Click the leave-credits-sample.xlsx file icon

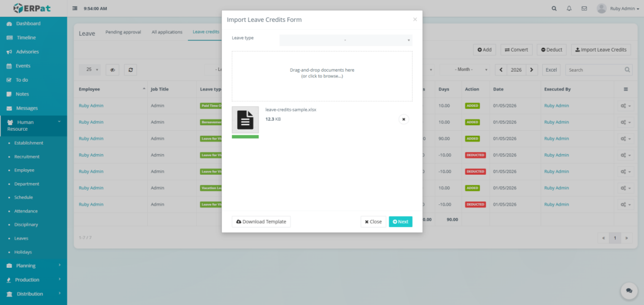tap(245, 120)
